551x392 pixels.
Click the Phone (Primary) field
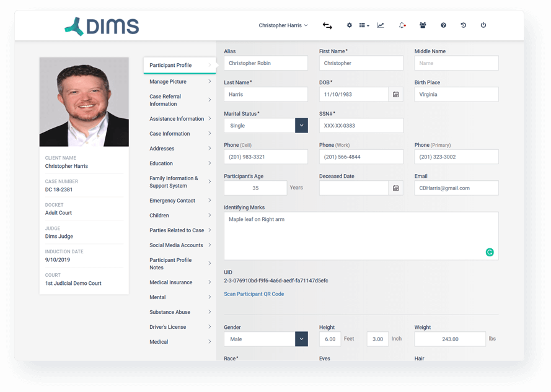click(456, 157)
